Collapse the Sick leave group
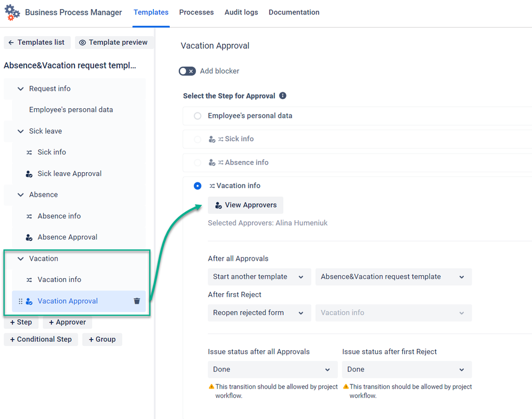Image resolution: width=532 pixels, height=419 pixels. 21,131
